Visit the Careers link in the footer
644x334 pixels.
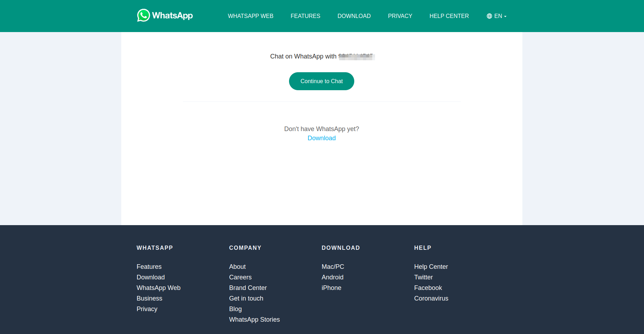pyautogui.click(x=240, y=277)
